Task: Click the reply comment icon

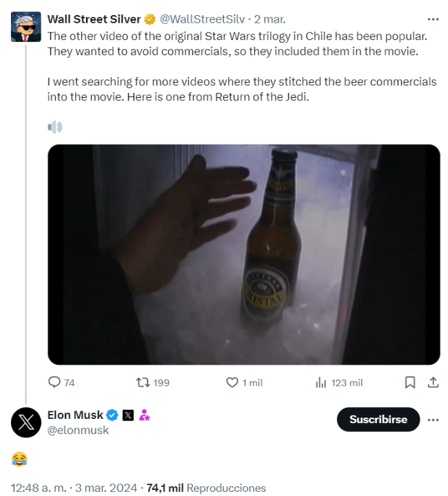Action: click(54, 382)
